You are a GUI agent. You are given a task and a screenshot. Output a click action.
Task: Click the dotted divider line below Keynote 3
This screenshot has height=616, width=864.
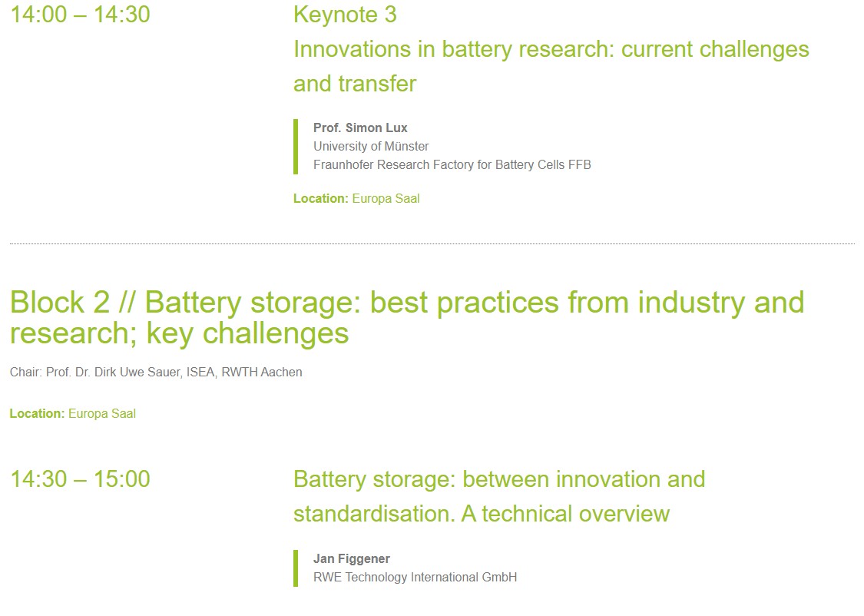[x=432, y=243]
